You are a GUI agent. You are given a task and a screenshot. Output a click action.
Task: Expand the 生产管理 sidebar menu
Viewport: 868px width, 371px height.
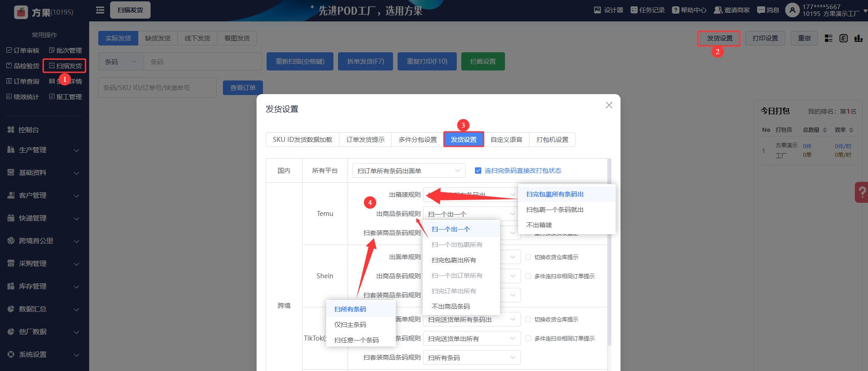(44, 150)
